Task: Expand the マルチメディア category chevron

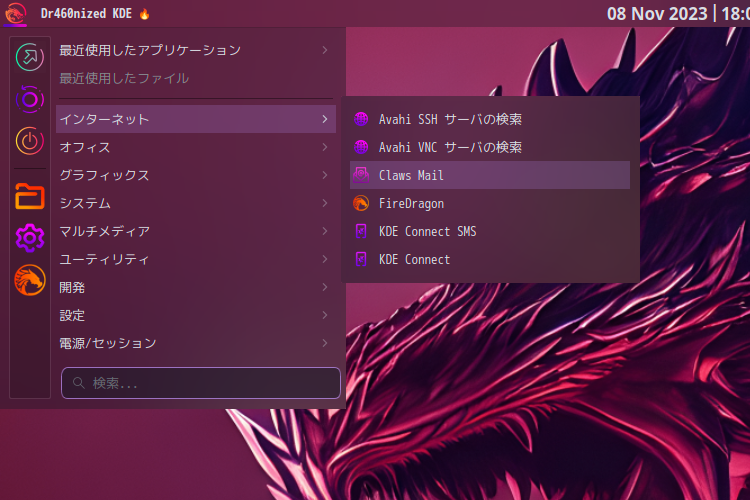Action: pos(325,231)
